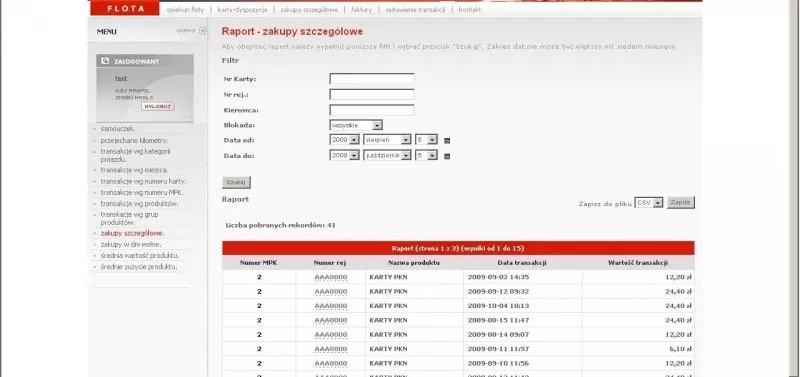Click the magnifier icon beside ZALOGOWANY
This screenshot has height=377, width=800.
click(x=105, y=61)
